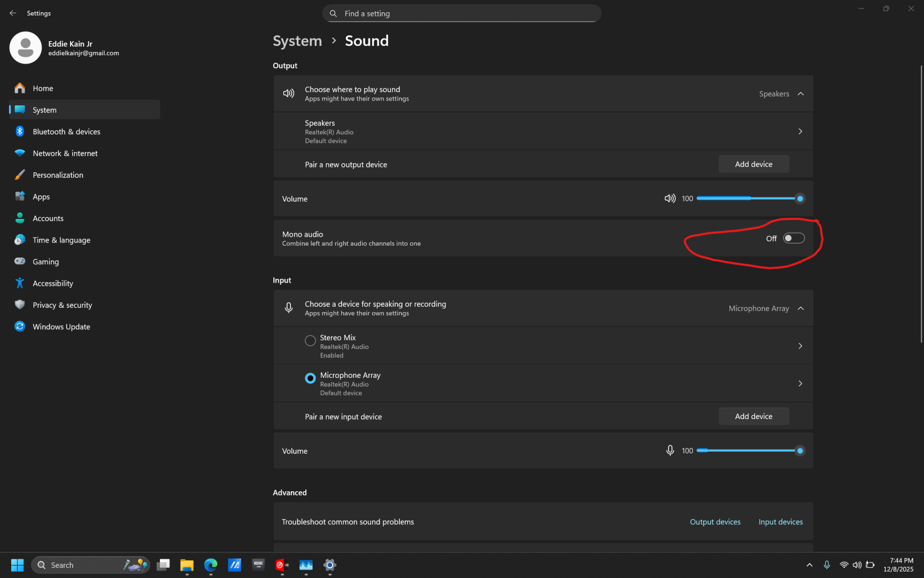The height and width of the screenshot is (578, 924).
Task: Show hidden system tray icons
Action: pyautogui.click(x=809, y=565)
